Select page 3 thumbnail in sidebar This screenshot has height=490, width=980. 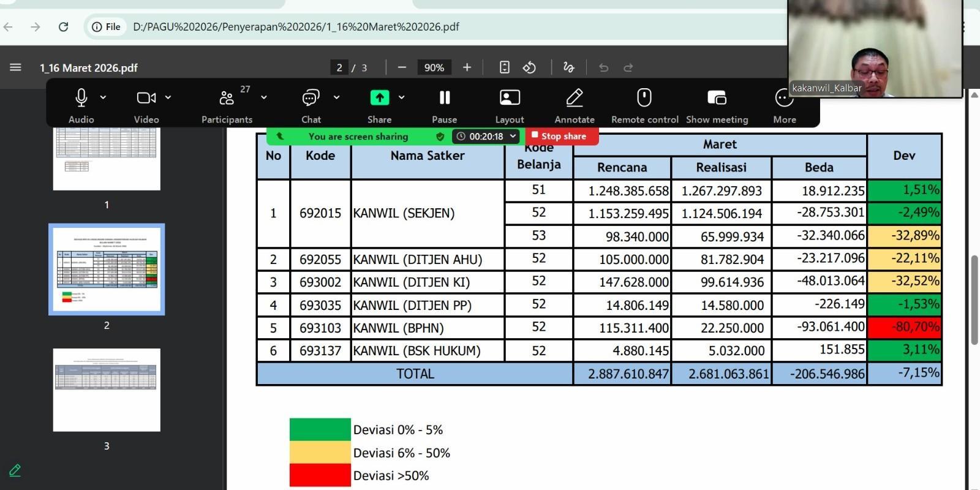coord(107,390)
